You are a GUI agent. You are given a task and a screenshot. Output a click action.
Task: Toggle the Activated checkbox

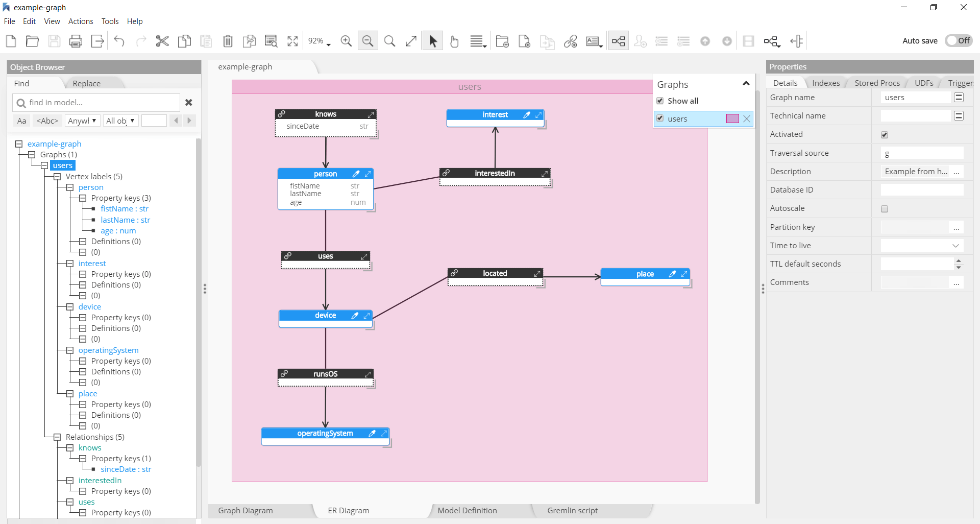click(885, 135)
